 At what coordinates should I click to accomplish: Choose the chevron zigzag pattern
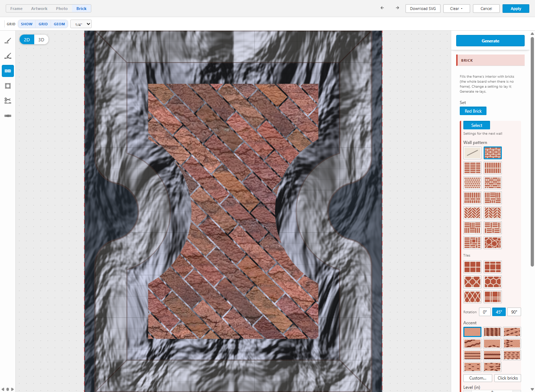tap(493, 213)
